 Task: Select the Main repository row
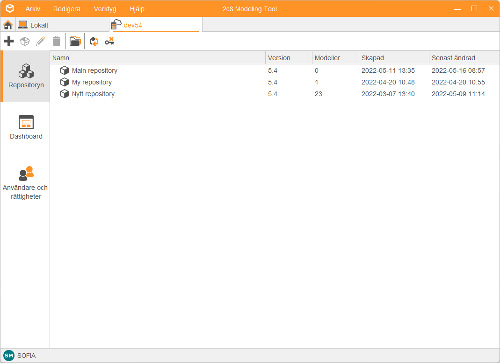pyautogui.click(x=275, y=70)
